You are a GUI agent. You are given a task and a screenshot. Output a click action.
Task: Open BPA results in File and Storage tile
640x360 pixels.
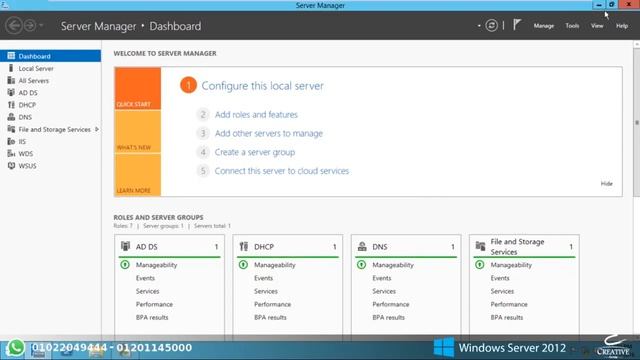[507, 317]
